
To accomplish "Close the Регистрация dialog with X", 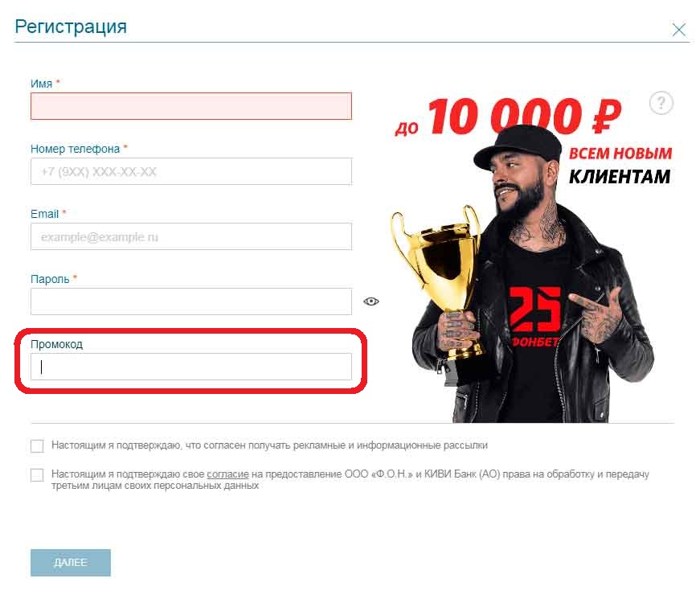I will (x=678, y=30).
